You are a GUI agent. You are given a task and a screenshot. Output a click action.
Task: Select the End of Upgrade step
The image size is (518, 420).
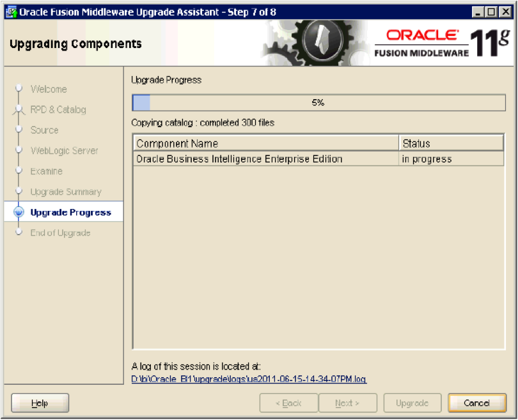(60, 233)
